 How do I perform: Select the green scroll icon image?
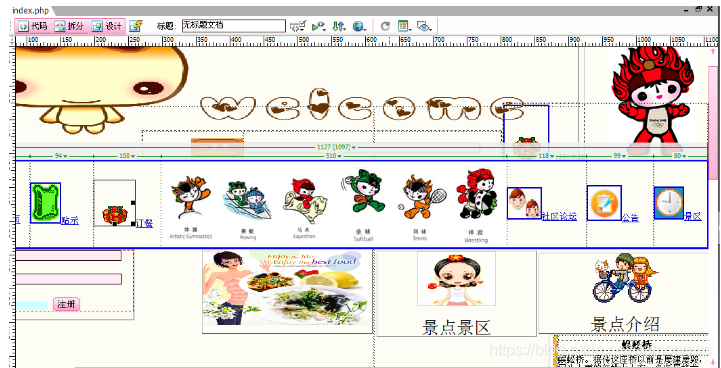(x=46, y=203)
